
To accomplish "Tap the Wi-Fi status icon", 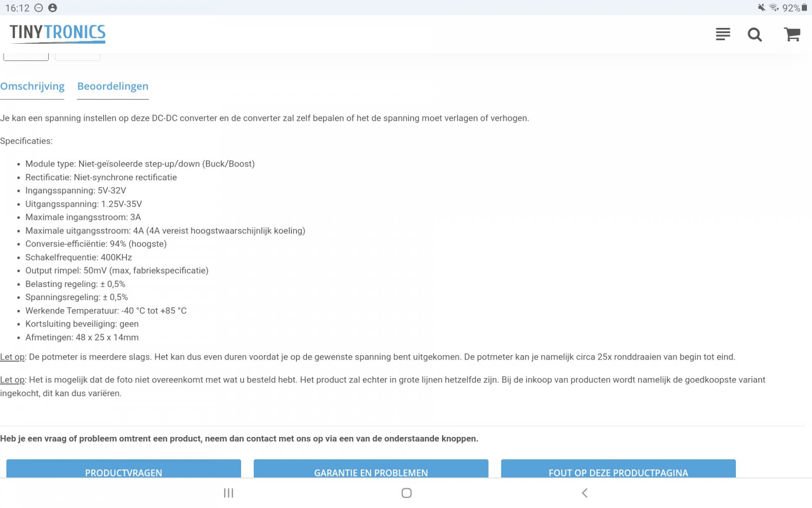I will coord(774,8).
